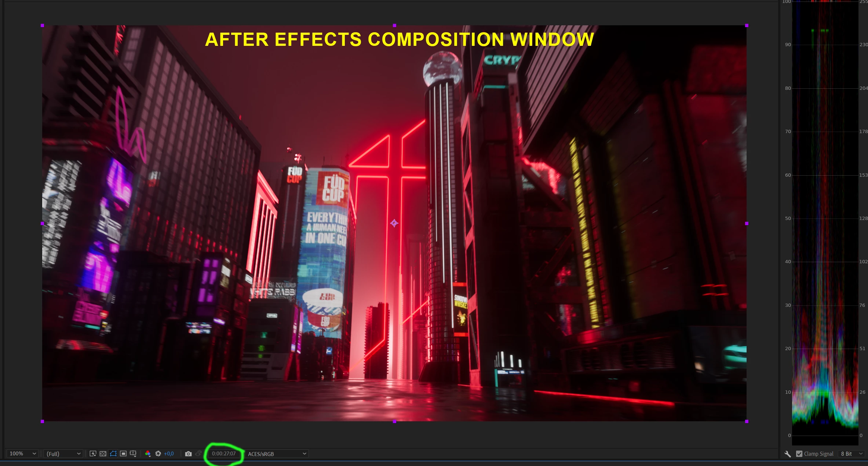The image size is (868, 466).
Task: Enable the Region of Interest icon
Action: coord(123,454)
